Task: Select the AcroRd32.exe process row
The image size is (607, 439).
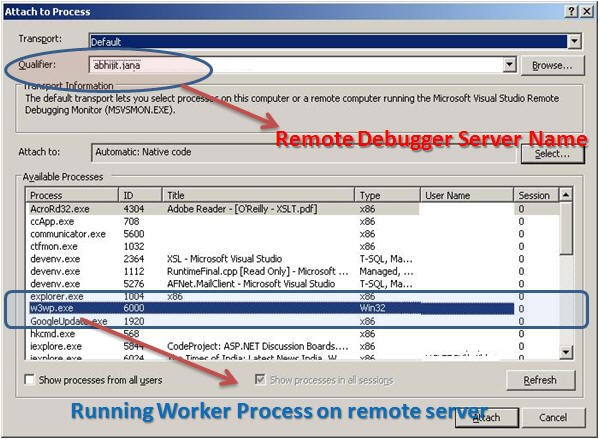Action: click(292, 209)
